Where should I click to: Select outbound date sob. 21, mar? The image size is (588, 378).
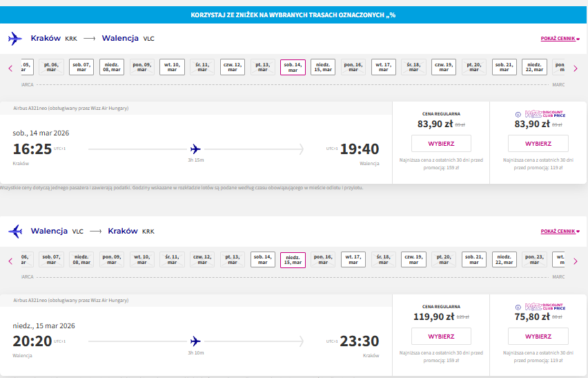(504, 67)
